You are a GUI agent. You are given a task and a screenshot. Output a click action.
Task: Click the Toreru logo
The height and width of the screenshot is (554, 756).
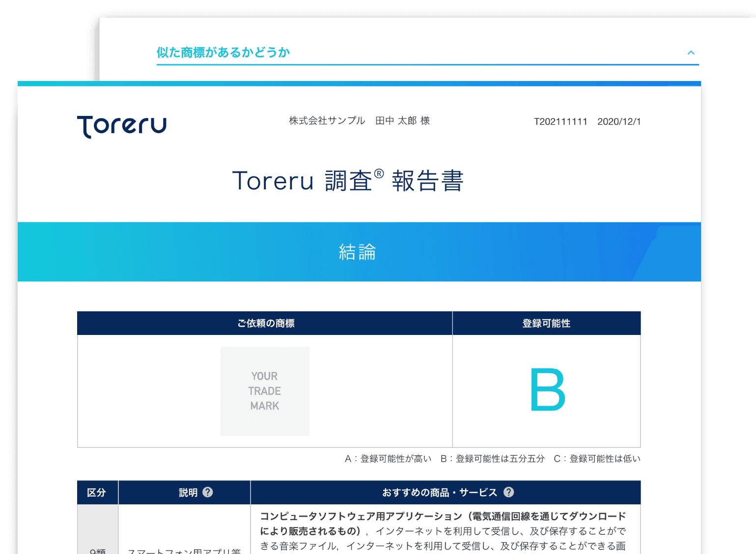click(122, 127)
